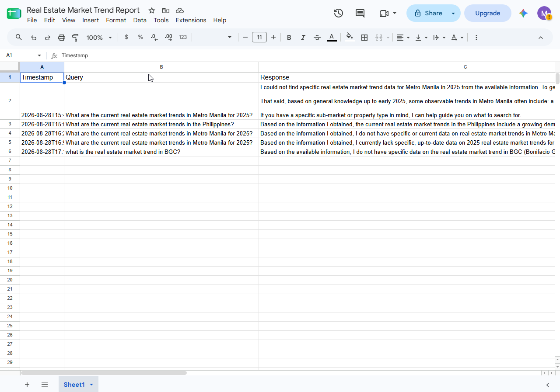
Task: Print the spreadsheet with printer icon
Action: pyautogui.click(x=62, y=38)
